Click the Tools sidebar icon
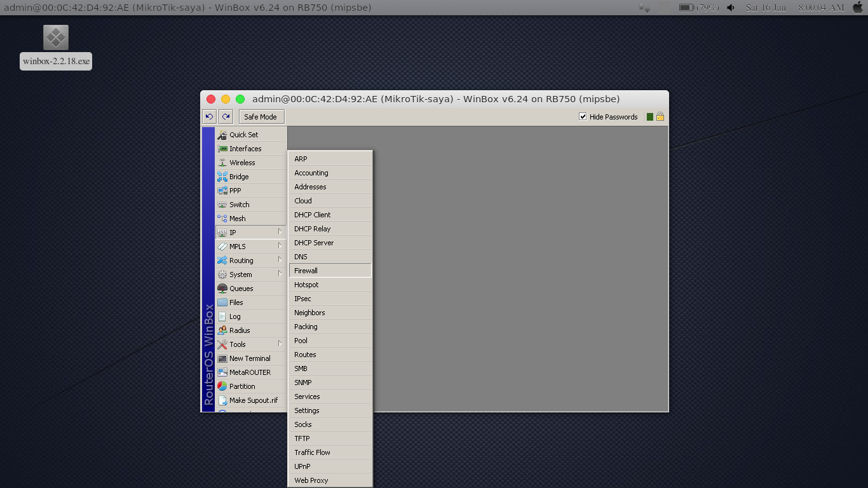 point(222,344)
